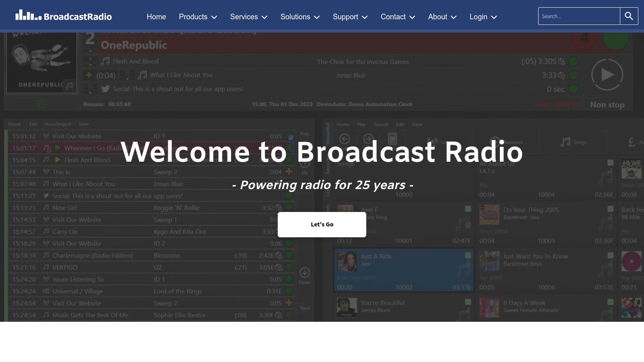The image size is (644, 362).
Task: Go to the Home page
Action: tap(156, 17)
